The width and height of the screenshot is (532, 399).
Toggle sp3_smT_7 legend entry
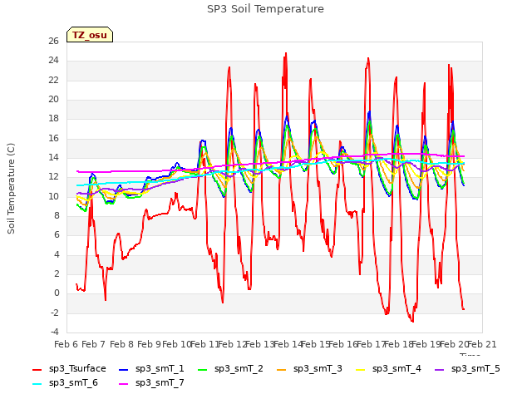[x=151, y=382]
